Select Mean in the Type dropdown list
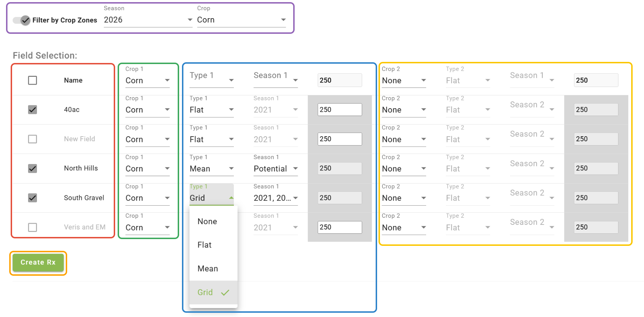This screenshot has height=317, width=644. click(x=208, y=269)
